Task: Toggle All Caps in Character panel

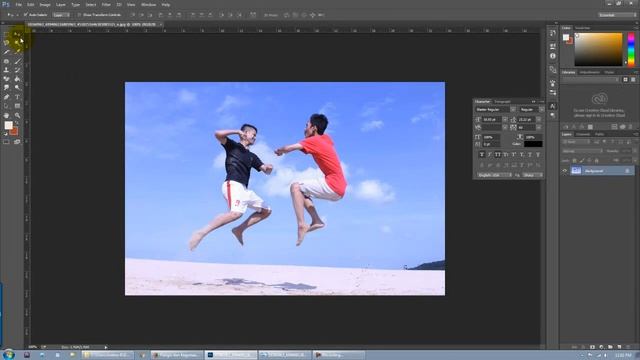Action: pyautogui.click(x=498, y=155)
